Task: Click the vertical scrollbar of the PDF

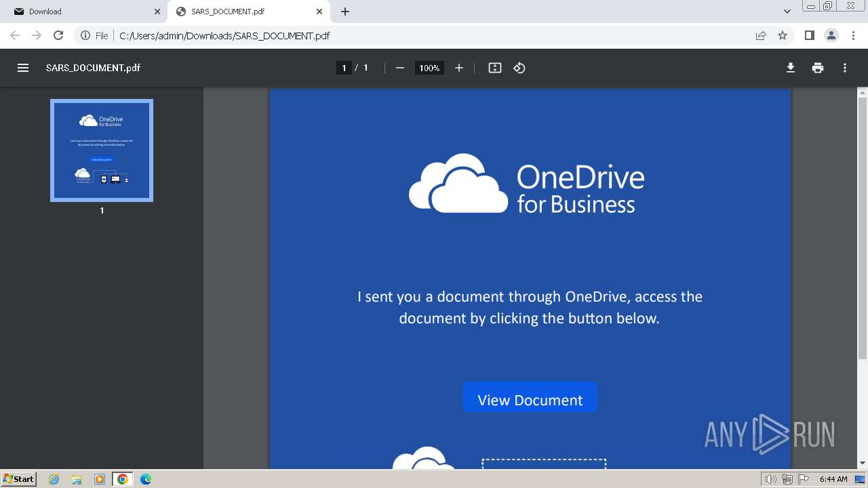Action: 863,228
